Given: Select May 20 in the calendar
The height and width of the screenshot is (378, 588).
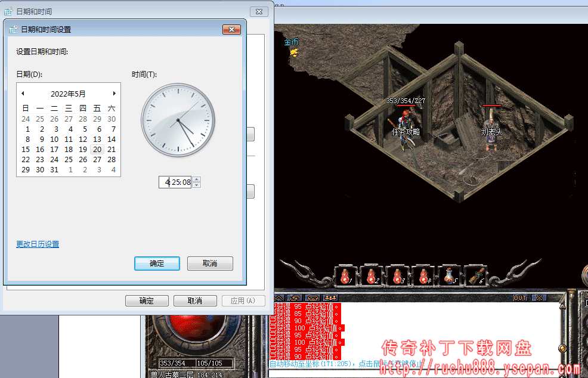Looking at the screenshot, I should point(97,150).
